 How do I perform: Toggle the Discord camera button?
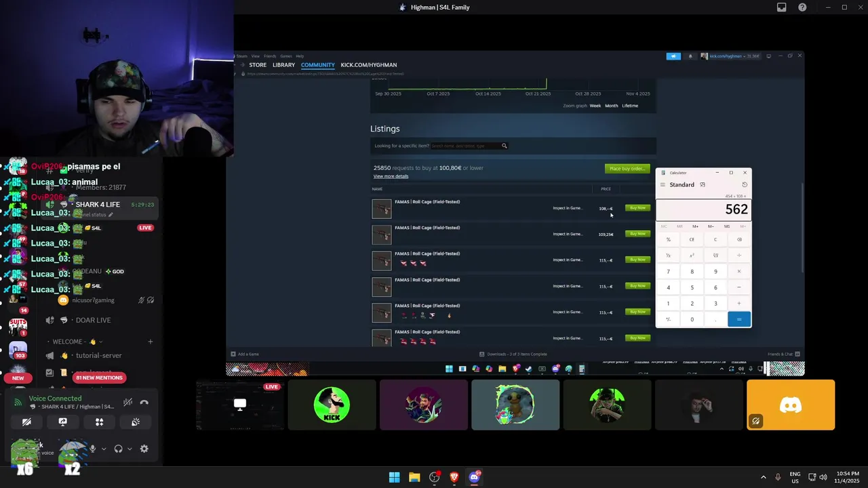pos(26,422)
